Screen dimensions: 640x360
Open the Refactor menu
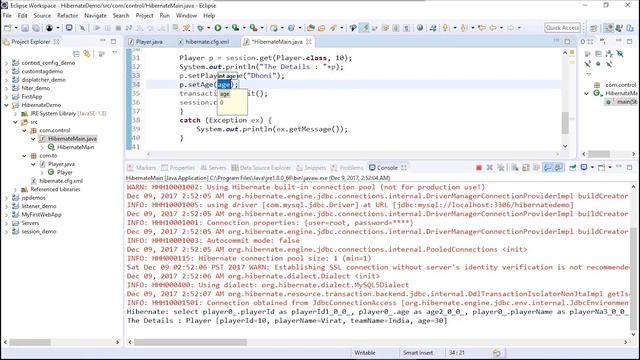pos(67,16)
